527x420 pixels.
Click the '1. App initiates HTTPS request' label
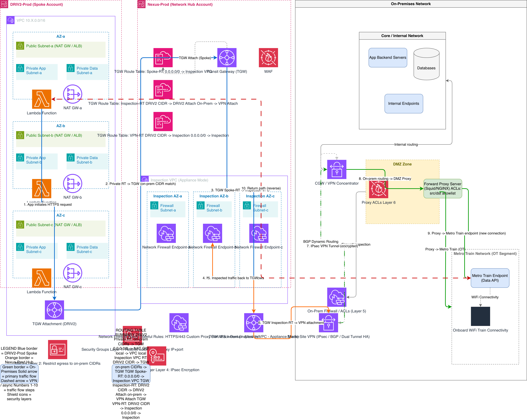48,204
